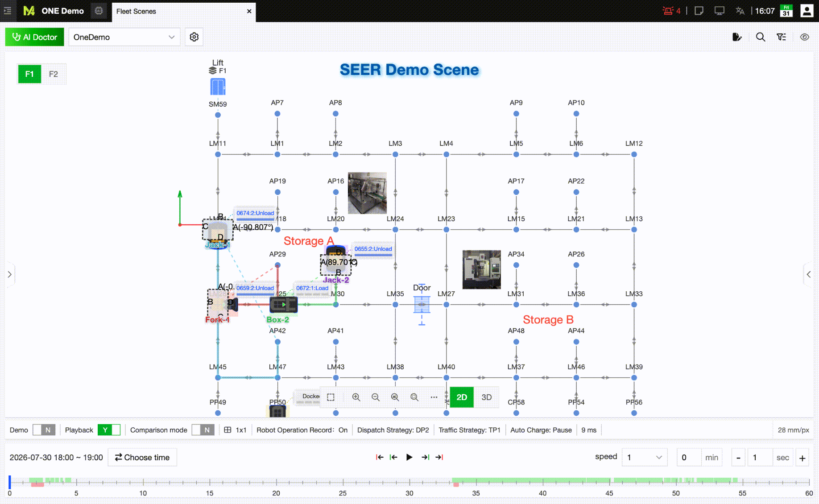Jump to playback start

380,457
